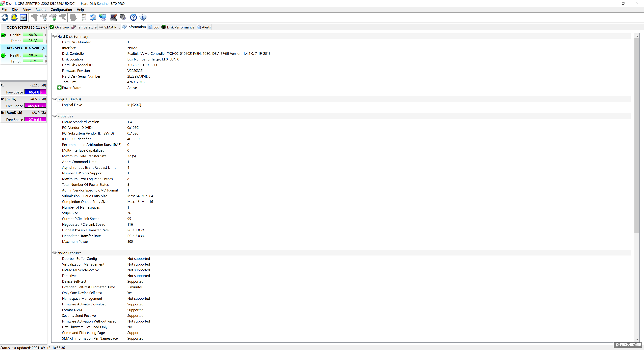Switch to the Overview tab
This screenshot has height=350, width=644.
tap(60, 27)
